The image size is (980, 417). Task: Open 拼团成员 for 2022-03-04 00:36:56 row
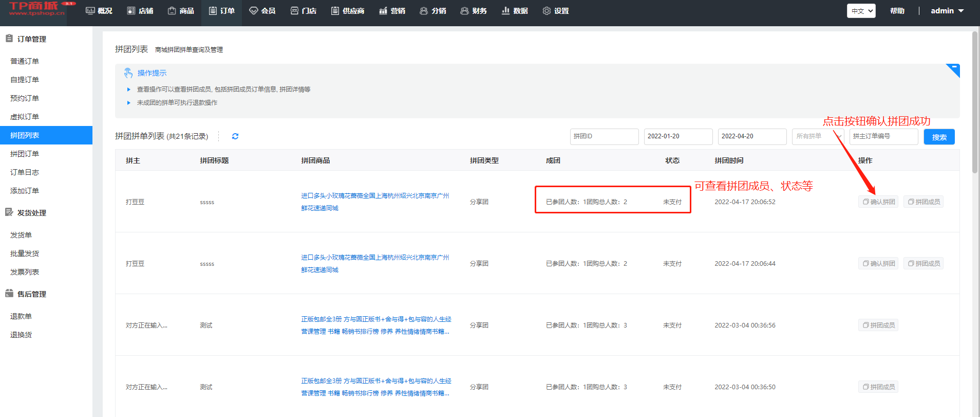[878, 325]
